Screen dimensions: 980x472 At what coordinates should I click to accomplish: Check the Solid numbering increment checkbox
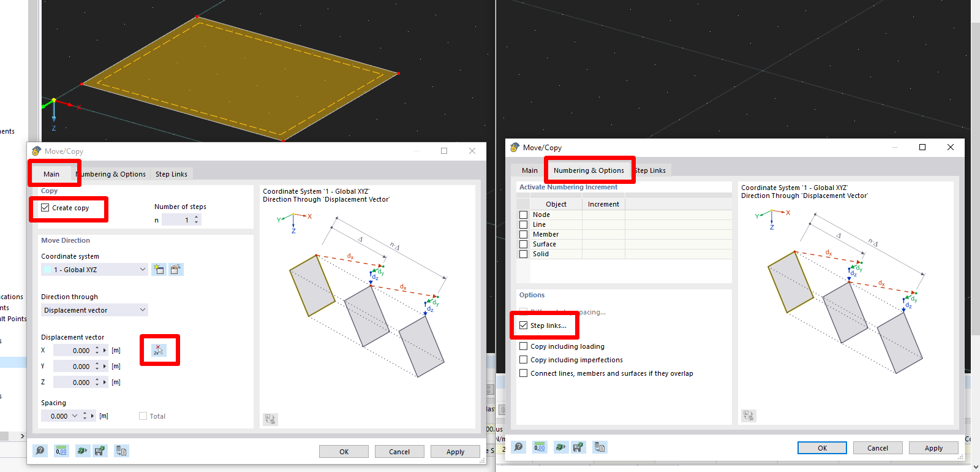tap(524, 254)
